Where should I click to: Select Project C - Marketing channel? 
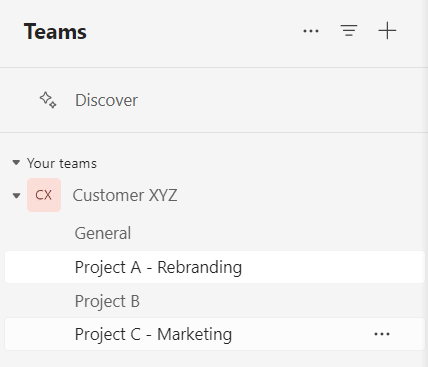point(215,334)
